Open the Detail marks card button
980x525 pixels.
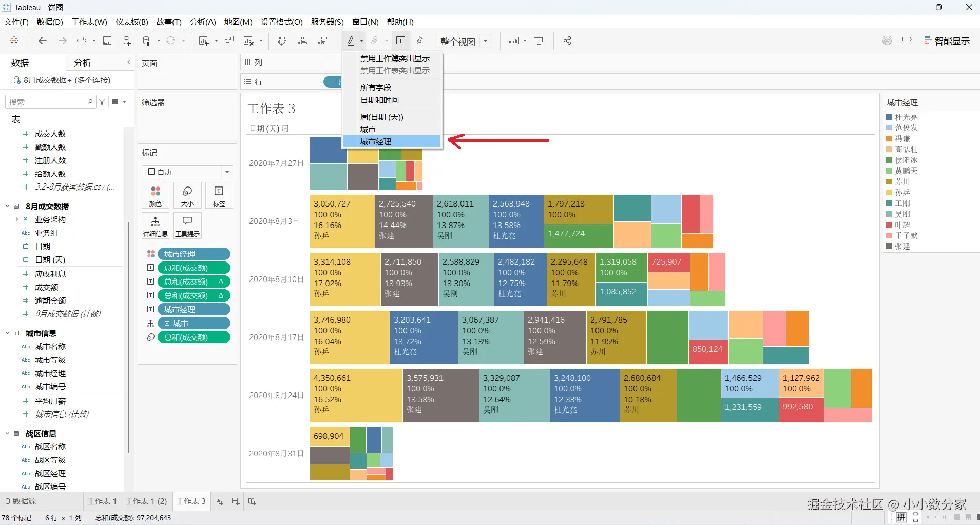tap(156, 226)
